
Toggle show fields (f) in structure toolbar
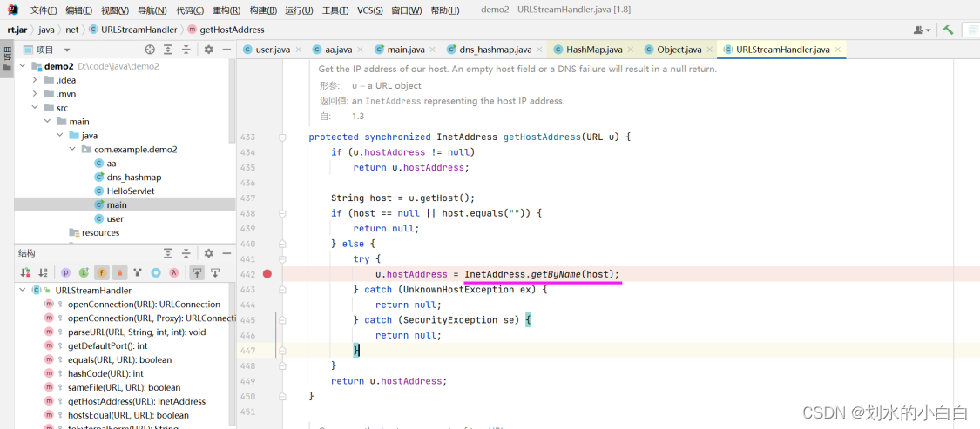click(102, 272)
